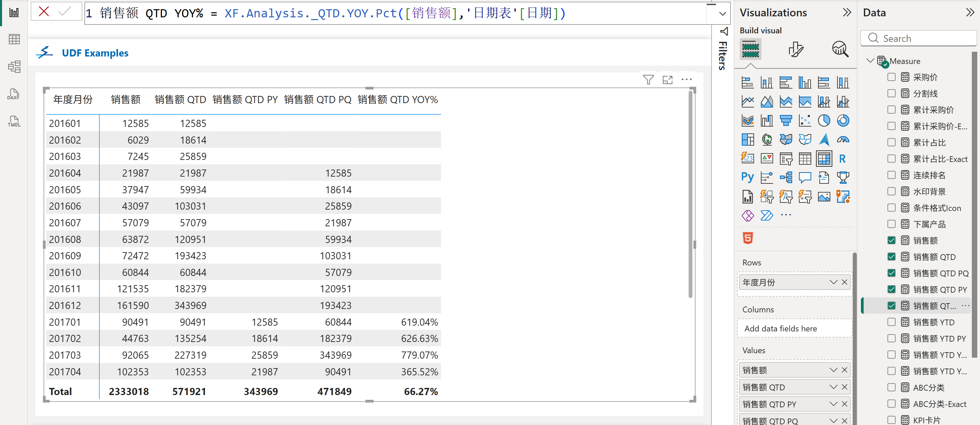Expand the formula bar chevron

(x=722, y=14)
